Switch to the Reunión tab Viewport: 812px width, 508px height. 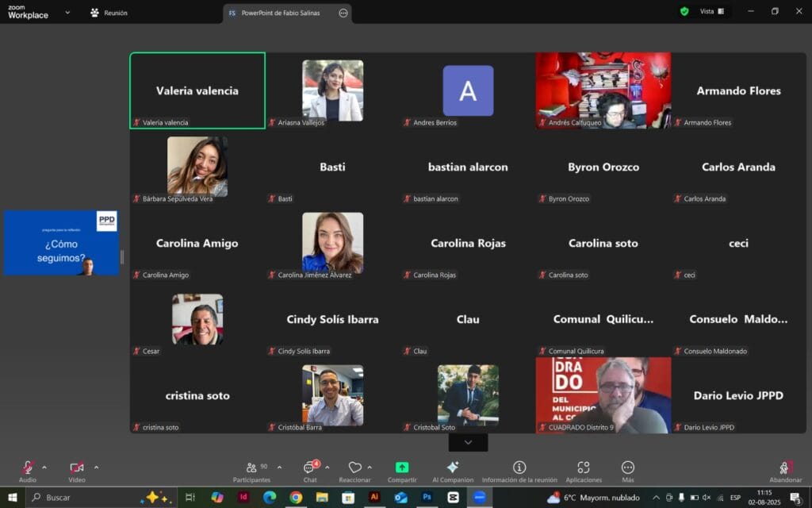109,13
